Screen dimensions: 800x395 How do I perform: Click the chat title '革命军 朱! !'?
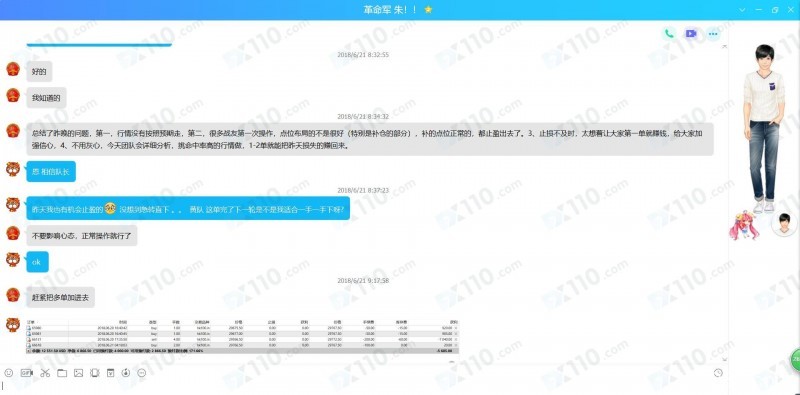click(x=390, y=10)
